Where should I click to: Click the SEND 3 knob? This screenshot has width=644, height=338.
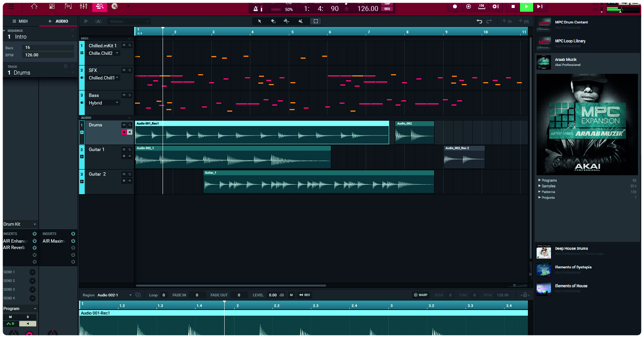click(32, 290)
